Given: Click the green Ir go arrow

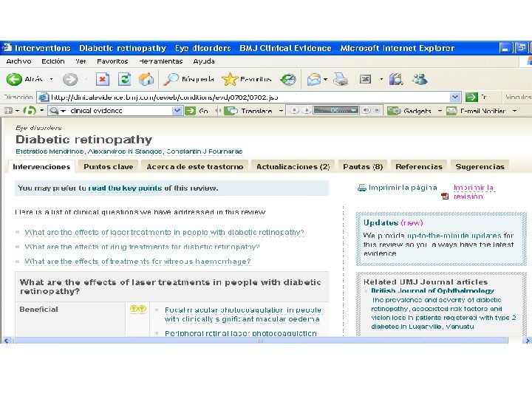Looking at the screenshot, I should pyautogui.click(x=471, y=98).
